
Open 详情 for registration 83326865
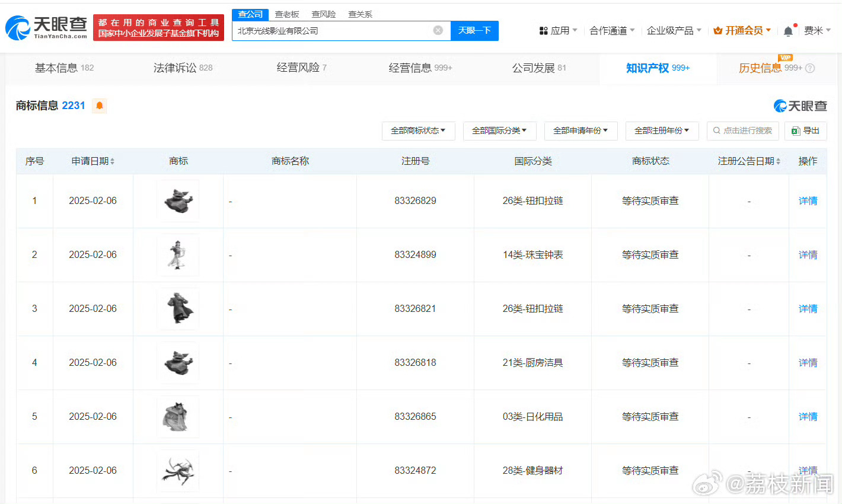pyautogui.click(x=808, y=417)
